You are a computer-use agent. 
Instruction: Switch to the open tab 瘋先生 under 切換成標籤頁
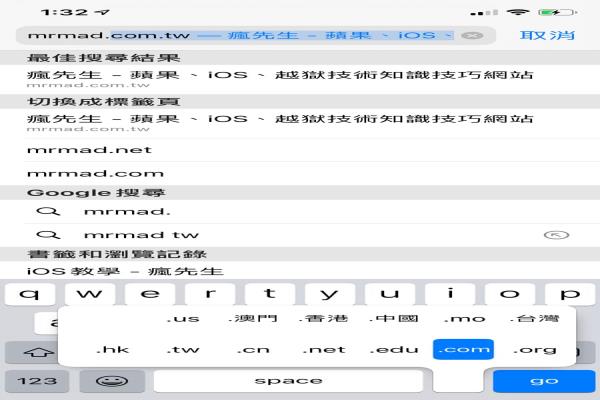[300, 123]
